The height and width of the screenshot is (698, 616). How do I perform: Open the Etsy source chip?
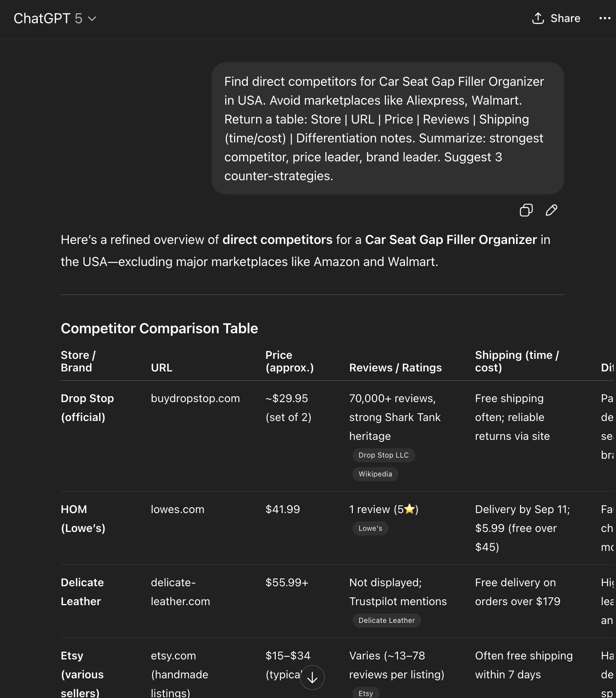point(365,693)
